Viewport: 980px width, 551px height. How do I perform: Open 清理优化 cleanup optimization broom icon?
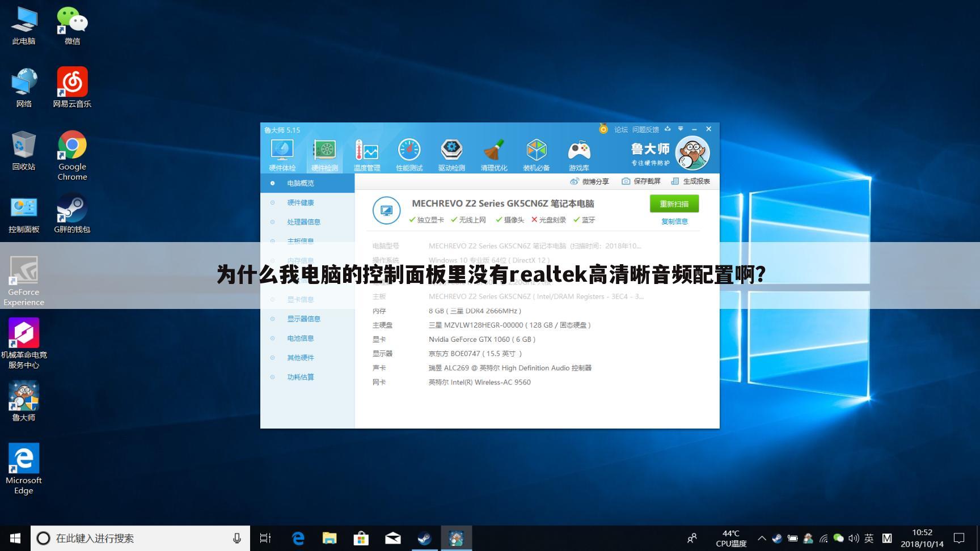pyautogui.click(x=494, y=155)
